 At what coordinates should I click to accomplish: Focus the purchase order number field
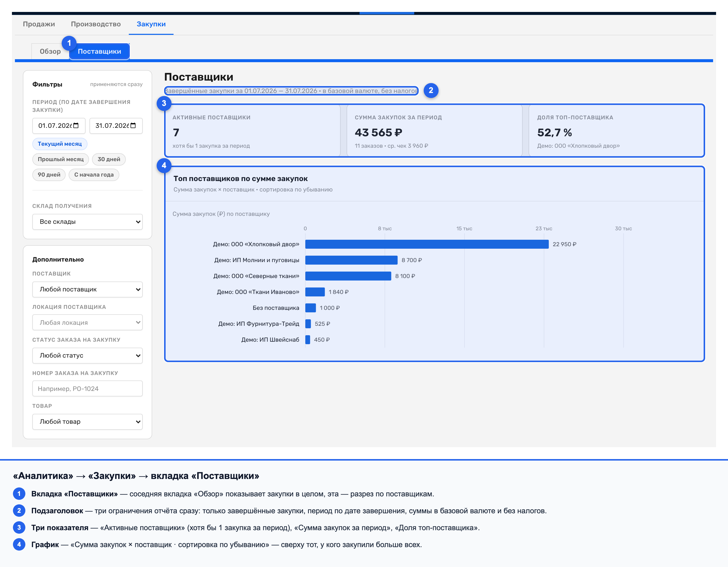(x=87, y=389)
